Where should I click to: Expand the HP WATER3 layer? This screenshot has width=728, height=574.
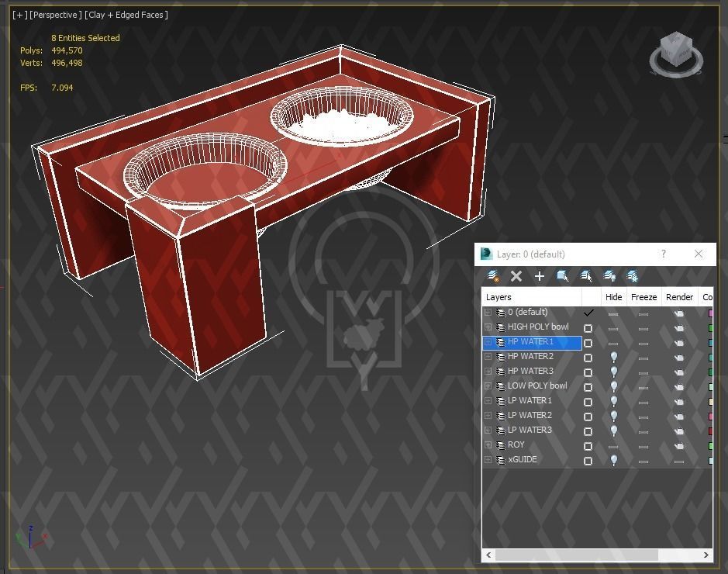coord(488,371)
